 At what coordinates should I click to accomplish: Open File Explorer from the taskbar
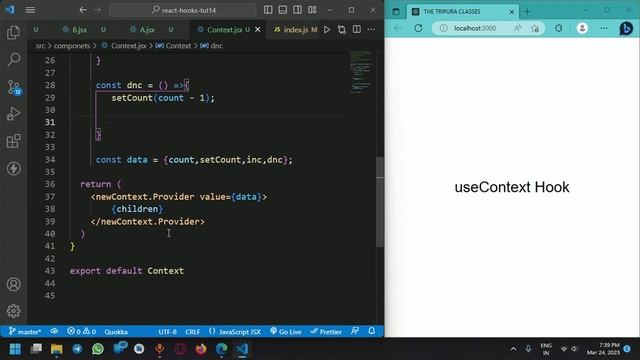[57, 349]
